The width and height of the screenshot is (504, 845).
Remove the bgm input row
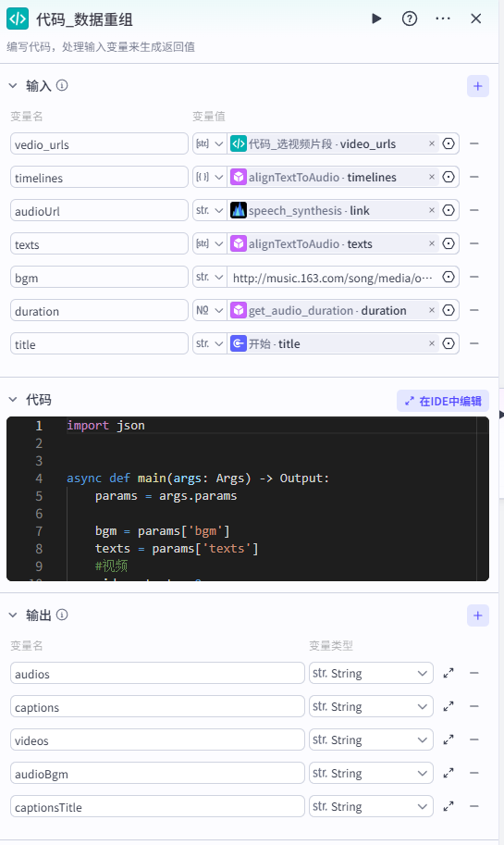coord(474,277)
